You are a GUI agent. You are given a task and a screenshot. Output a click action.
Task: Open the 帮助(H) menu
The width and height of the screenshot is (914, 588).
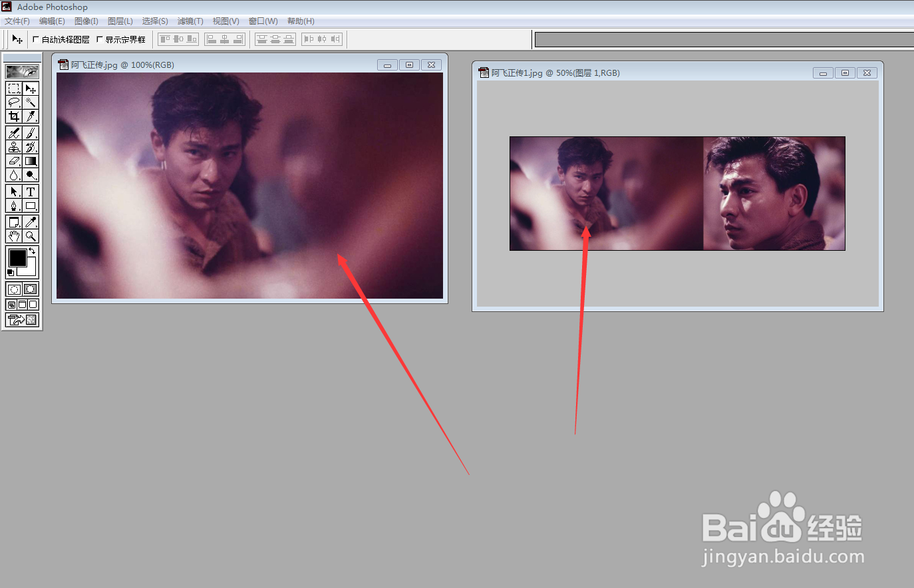pyautogui.click(x=301, y=21)
